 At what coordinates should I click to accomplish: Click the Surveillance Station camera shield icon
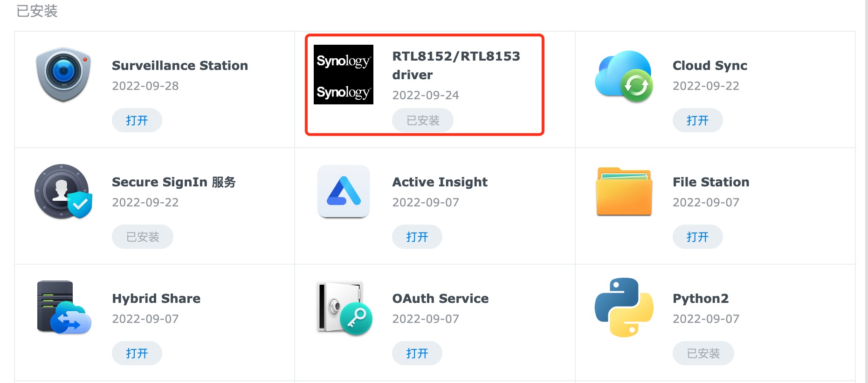point(63,75)
